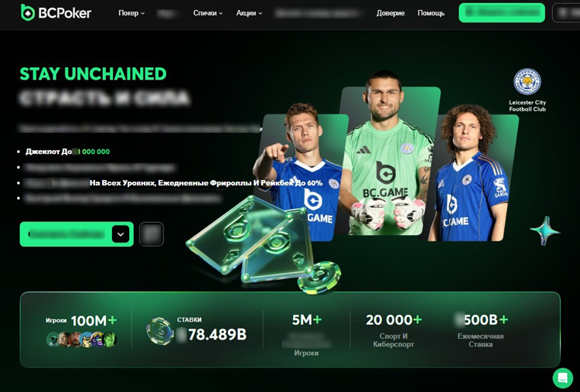Screen dimensions: 580x392
Task: Click the chevron arrow on the green download button
Action: pos(121,234)
